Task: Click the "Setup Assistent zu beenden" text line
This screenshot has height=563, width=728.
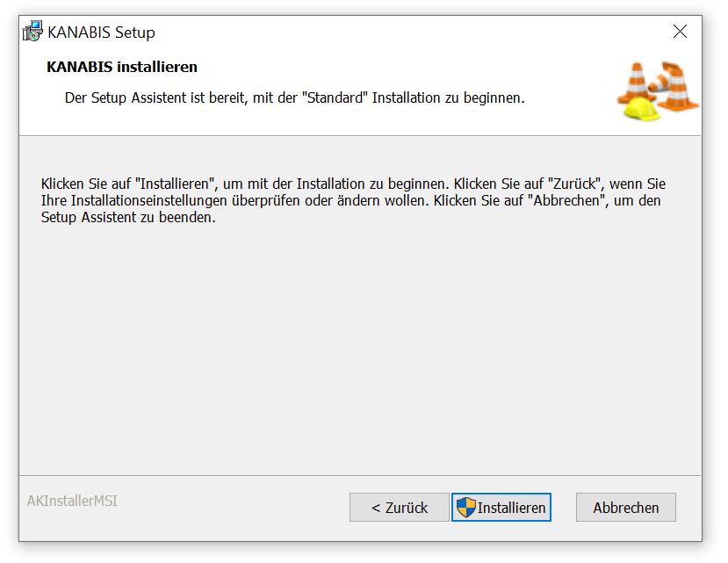Action: click(128, 218)
